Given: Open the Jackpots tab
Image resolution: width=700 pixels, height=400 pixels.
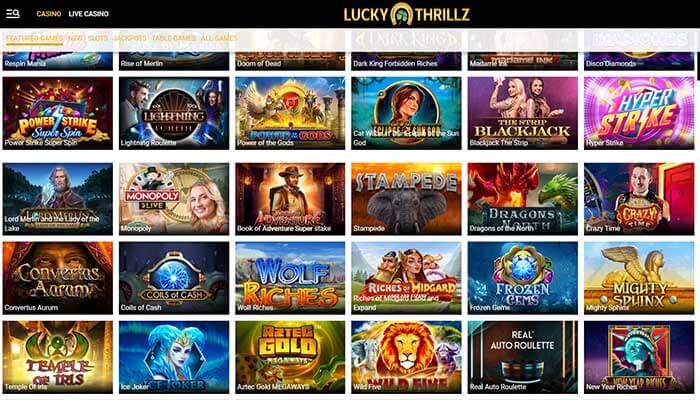Looking at the screenshot, I should point(130,38).
